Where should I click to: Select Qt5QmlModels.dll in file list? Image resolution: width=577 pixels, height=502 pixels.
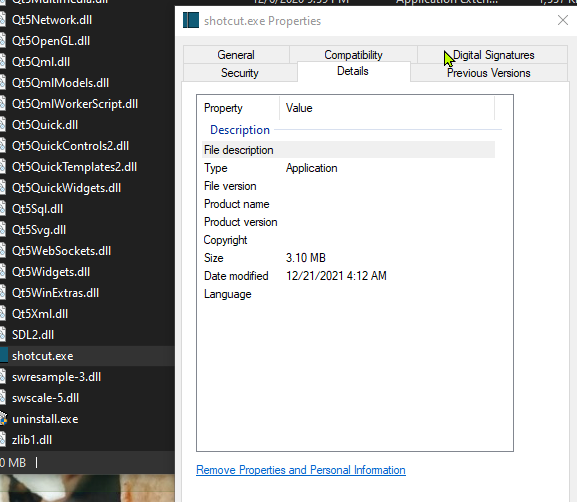[x=60, y=83]
